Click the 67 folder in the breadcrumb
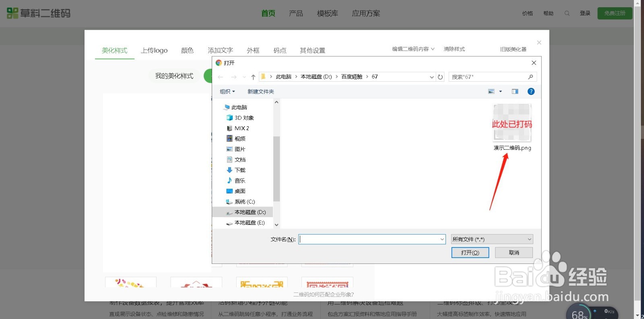Image resolution: width=644 pixels, height=319 pixels. click(375, 77)
